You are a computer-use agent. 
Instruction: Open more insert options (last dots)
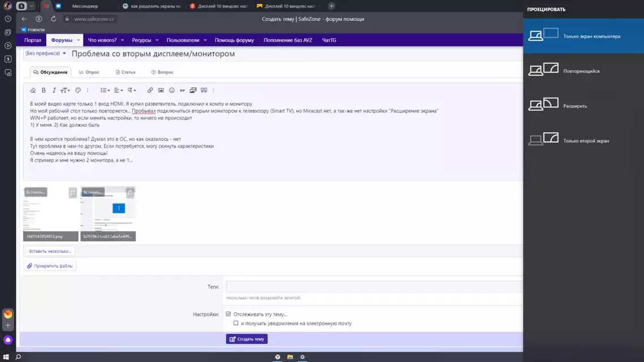(x=213, y=90)
